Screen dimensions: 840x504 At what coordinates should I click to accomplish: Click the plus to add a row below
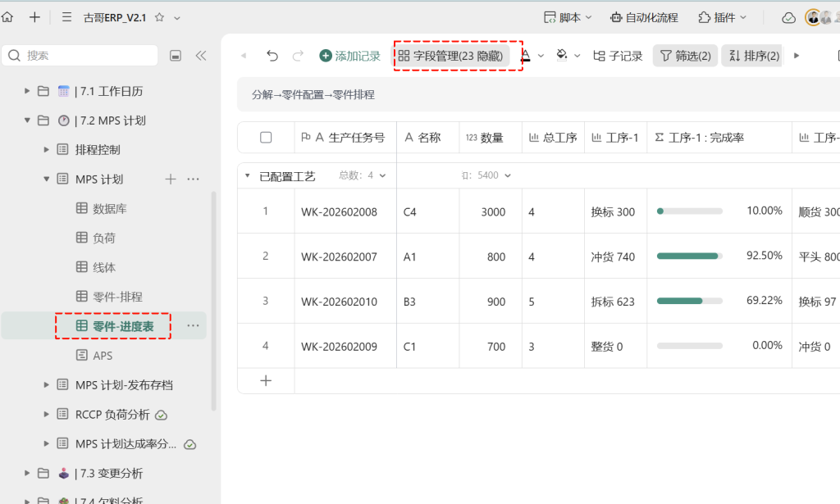(x=266, y=380)
